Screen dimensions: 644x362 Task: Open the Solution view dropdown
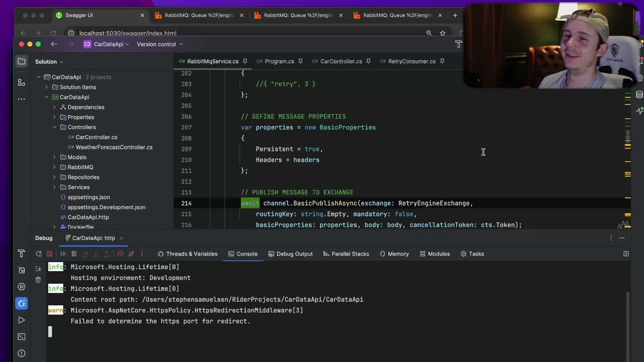point(49,62)
